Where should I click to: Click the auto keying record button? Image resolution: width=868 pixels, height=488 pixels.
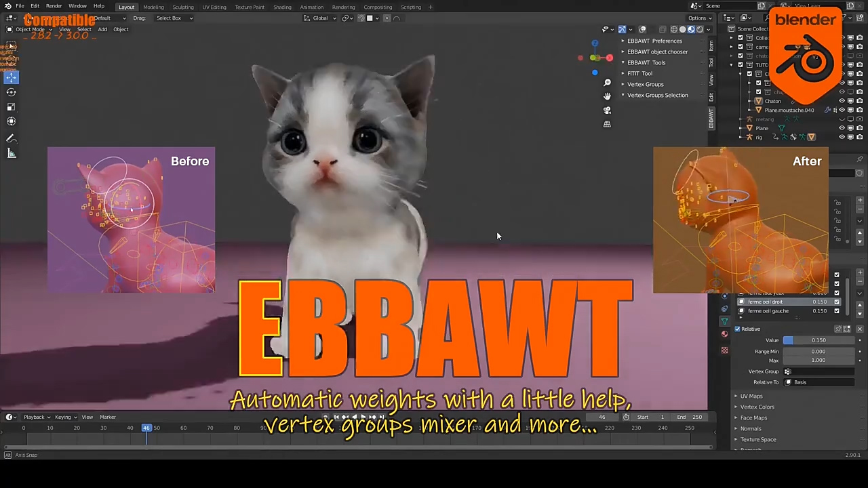[x=325, y=417]
